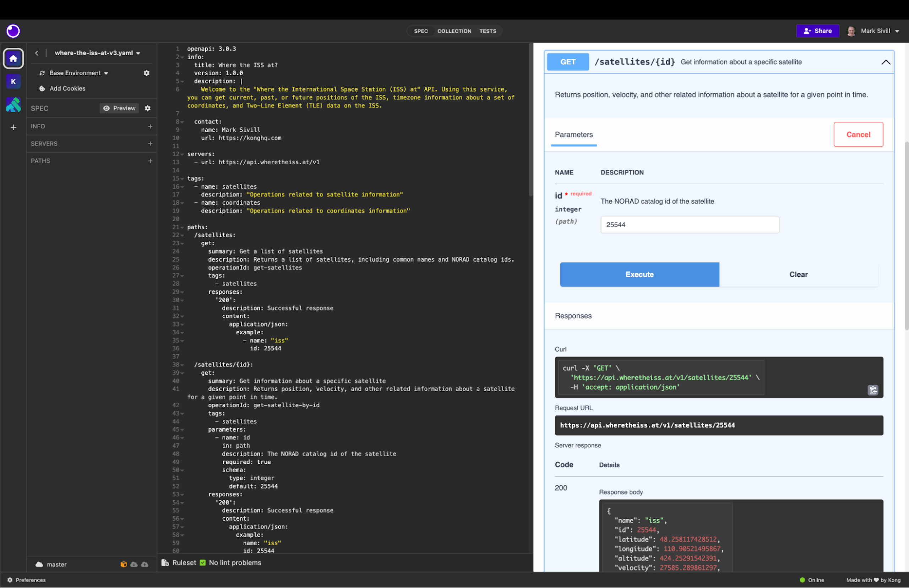
Task: Toggle the spec Preview eye button
Action: [x=120, y=108]
